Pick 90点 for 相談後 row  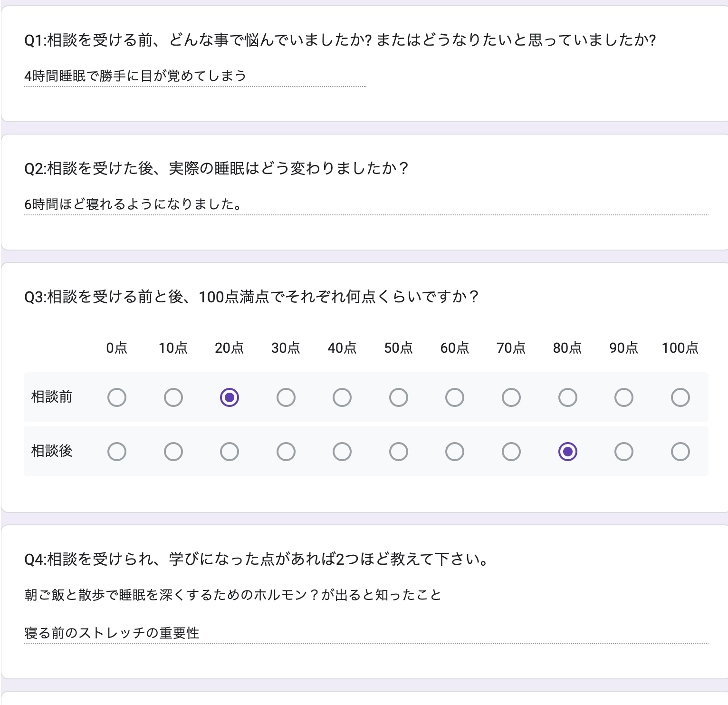(x=624, y=452)
